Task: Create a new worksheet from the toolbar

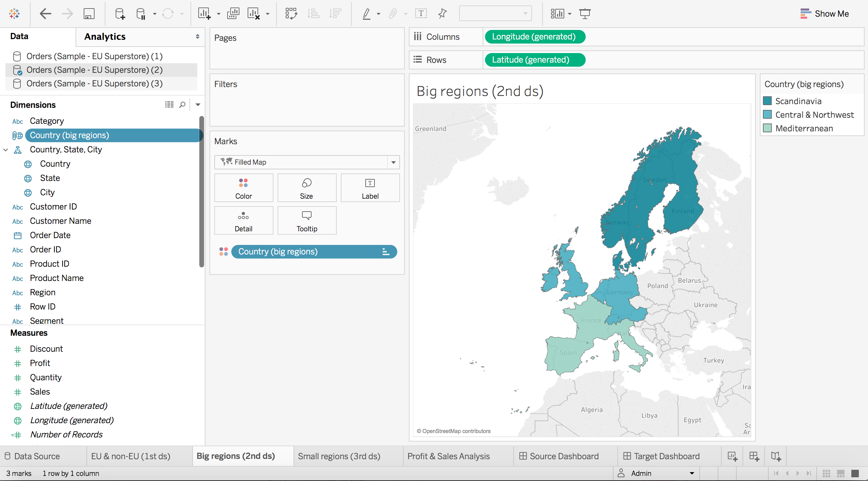Action: (205, 14)
